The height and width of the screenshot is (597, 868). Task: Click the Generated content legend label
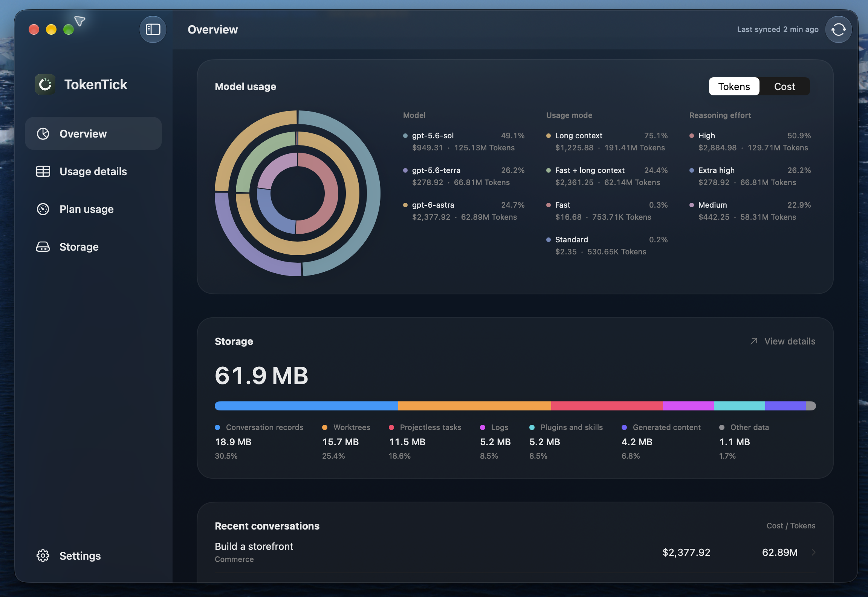[x=667, y=427]
